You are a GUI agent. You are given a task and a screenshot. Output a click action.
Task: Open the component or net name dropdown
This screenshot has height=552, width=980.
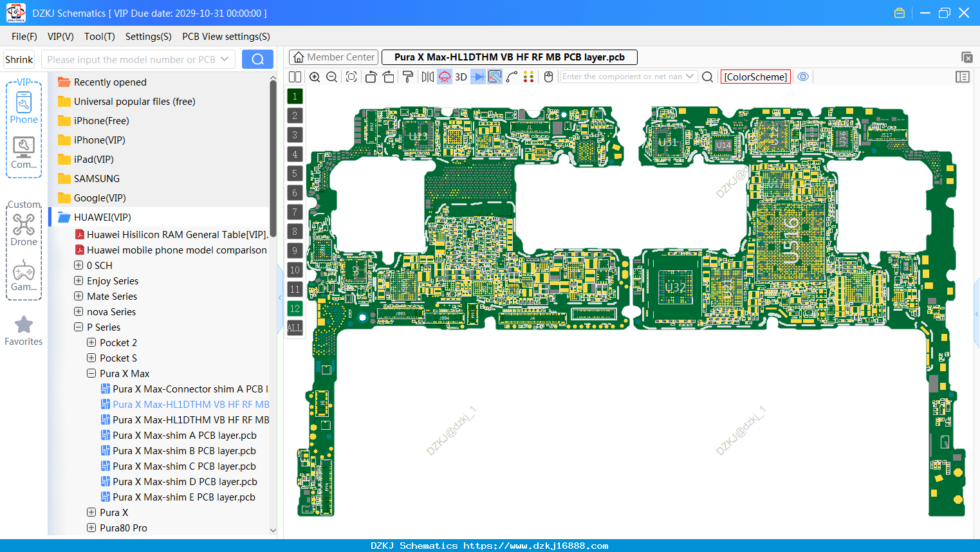[x=690, y=76]
